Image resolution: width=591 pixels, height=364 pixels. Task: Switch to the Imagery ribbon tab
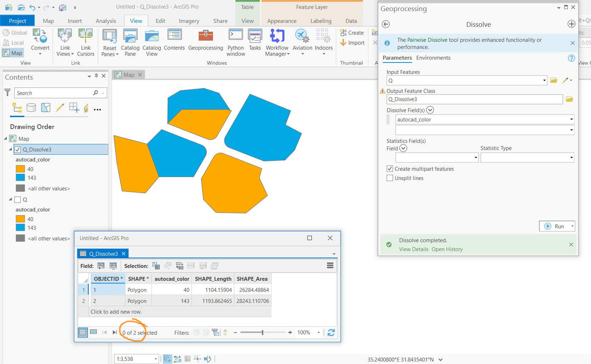point(189,21)
